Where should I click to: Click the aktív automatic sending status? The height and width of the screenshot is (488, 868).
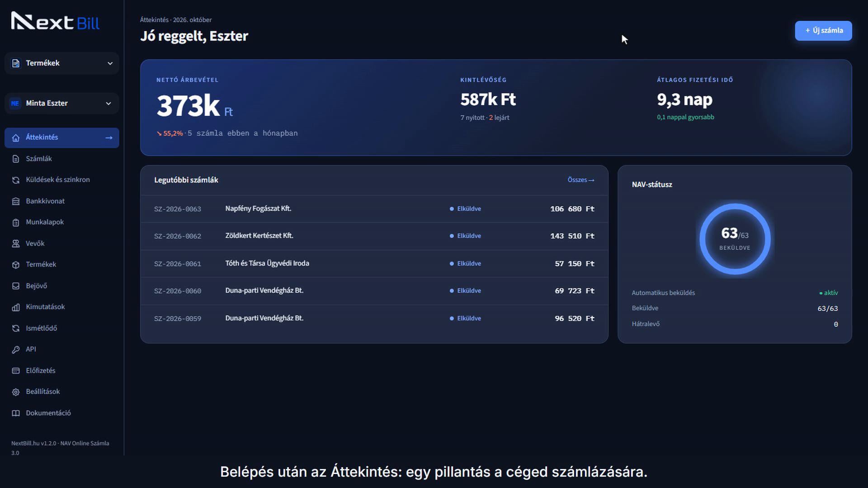pyautogui.click(x=829, y=293)
